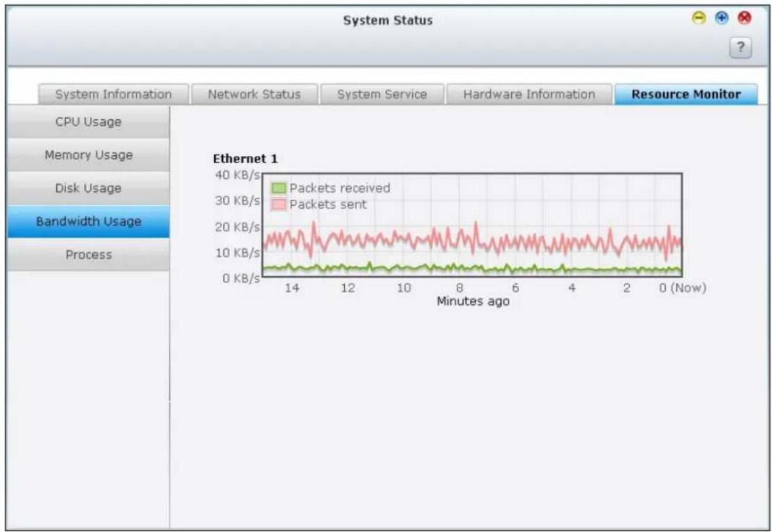The width and height of the screenshot is (772, 532).
Task: Switch to the System Information tab
Action: click(x=113, y=94)
